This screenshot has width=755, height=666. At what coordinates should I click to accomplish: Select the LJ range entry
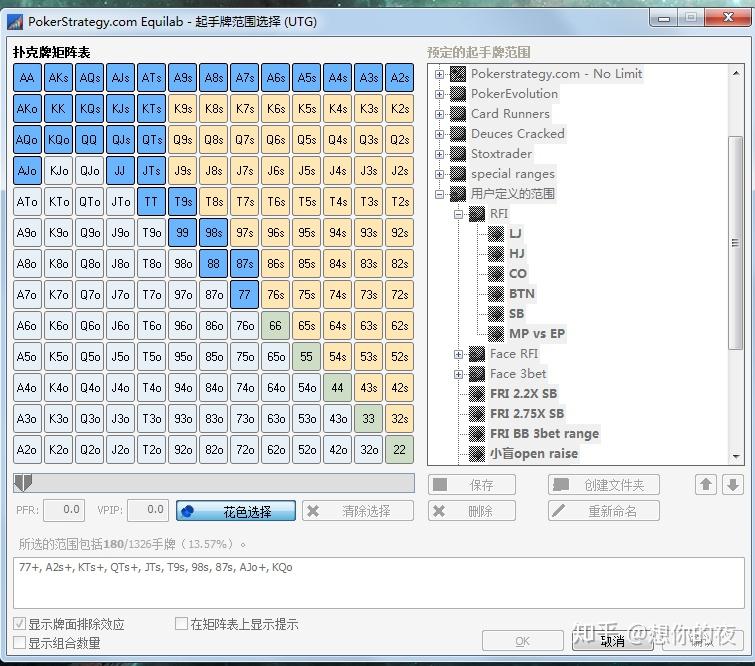(515, 234)
